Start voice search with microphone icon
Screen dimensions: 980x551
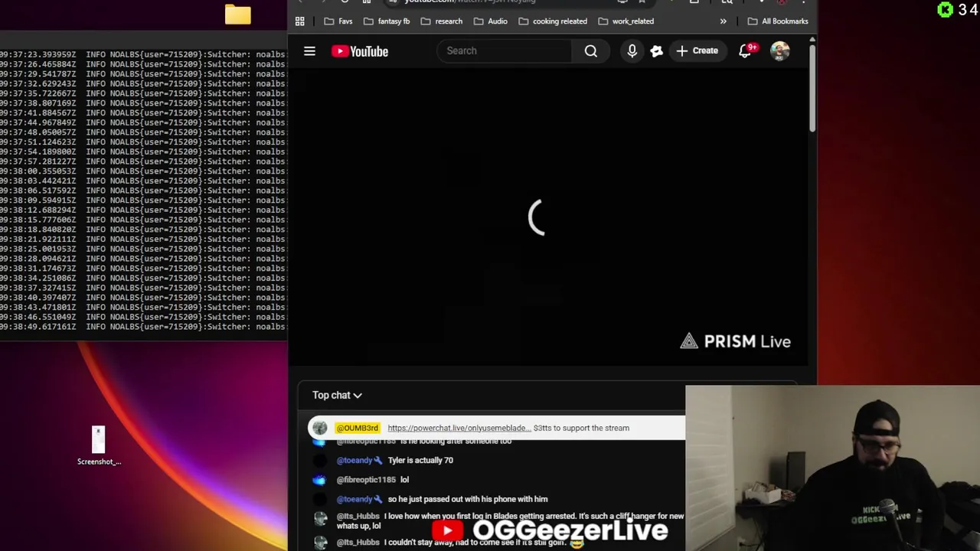point(632,51)
